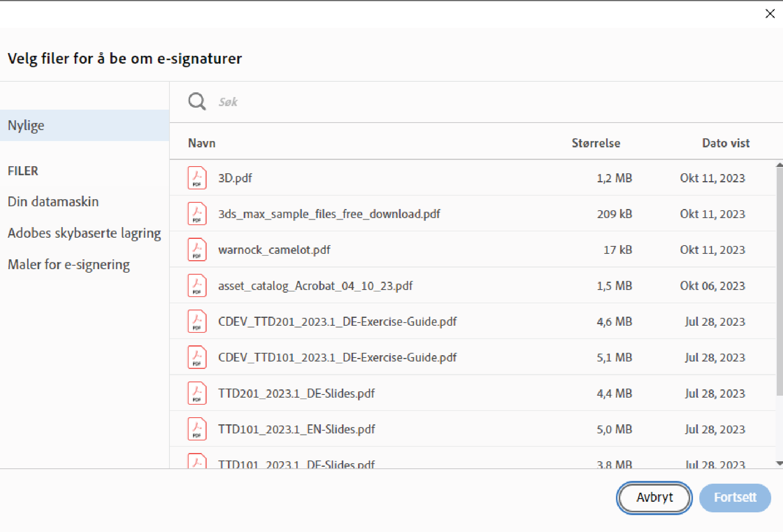This screenshot has width=783, height=532.
Task: Click the scroll down arrow in file list
Action: click(x=779, y=463)
